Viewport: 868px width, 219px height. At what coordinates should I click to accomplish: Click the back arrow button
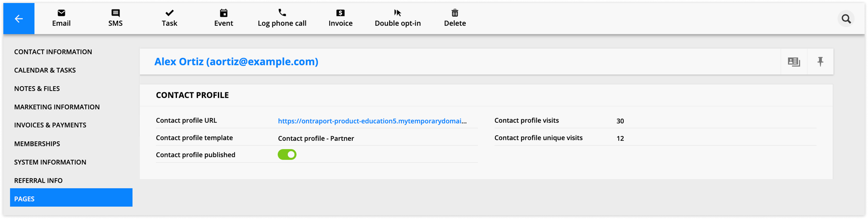coord(19,19)
